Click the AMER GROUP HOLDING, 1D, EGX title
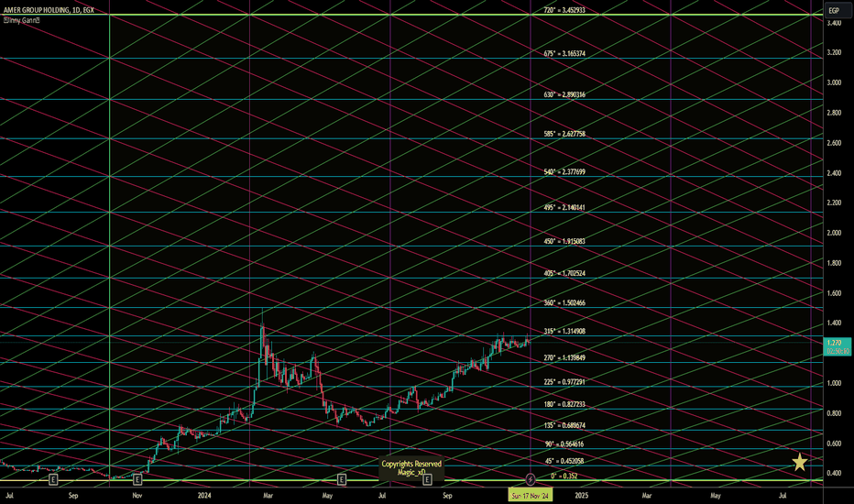The height and width of the screenshot is (504, 854). 49,10
